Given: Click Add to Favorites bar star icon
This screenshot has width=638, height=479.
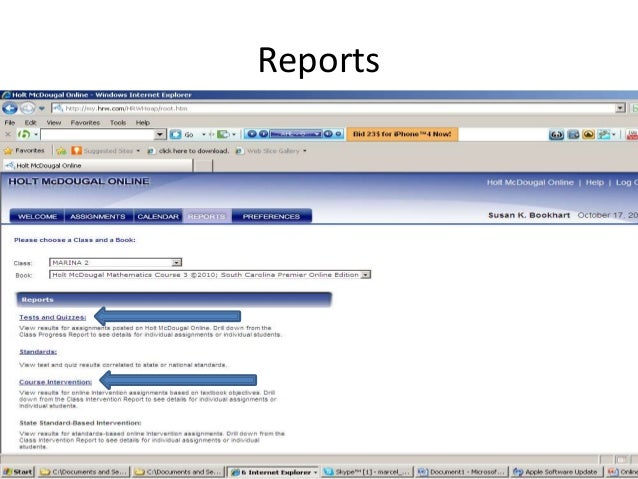Looking at the screenshot, I should click(61, 151).
